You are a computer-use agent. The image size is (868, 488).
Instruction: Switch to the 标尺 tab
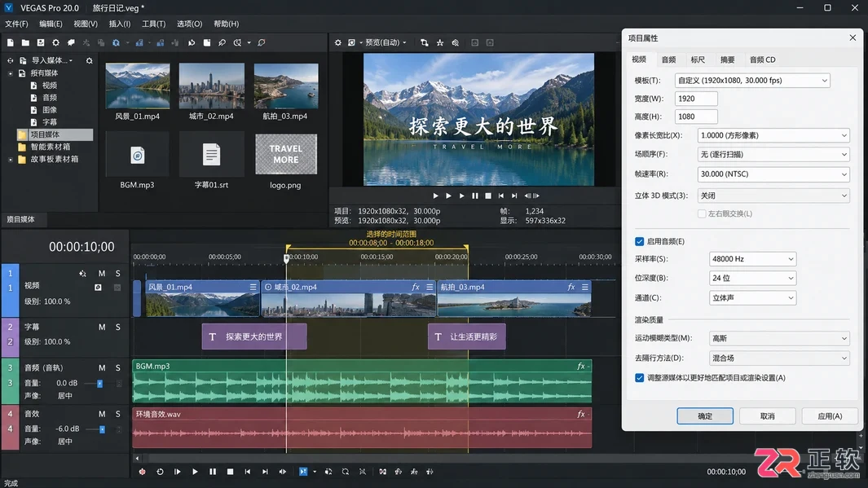pyautogui.click(x=698, y=59)
